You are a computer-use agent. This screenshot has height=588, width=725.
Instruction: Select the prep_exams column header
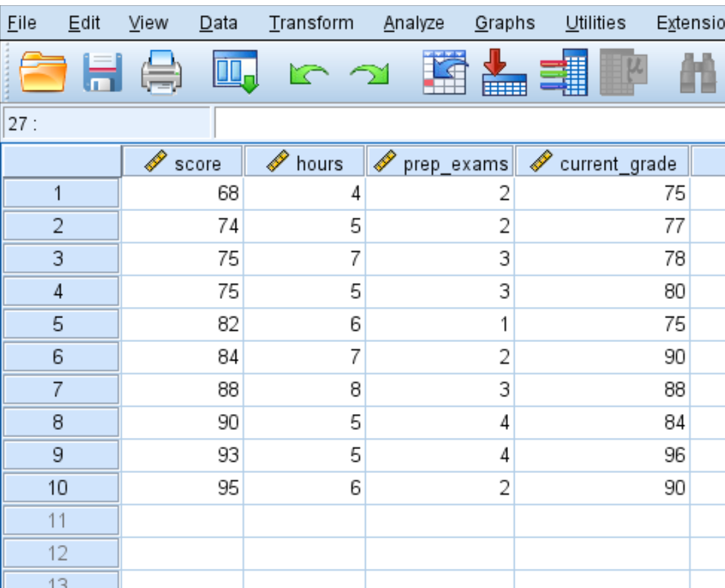[x=440, y=163]
